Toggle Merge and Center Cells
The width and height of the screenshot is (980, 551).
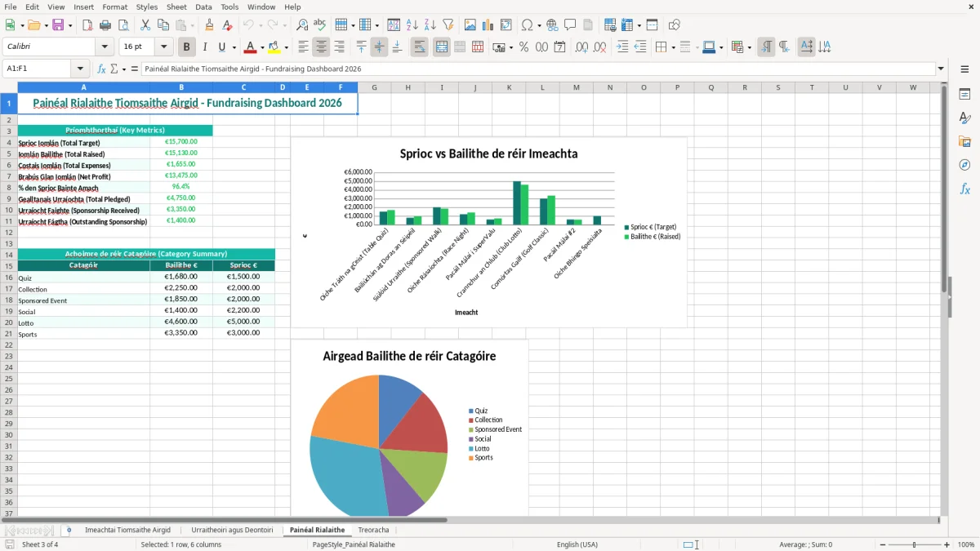[x=442, y=47]
